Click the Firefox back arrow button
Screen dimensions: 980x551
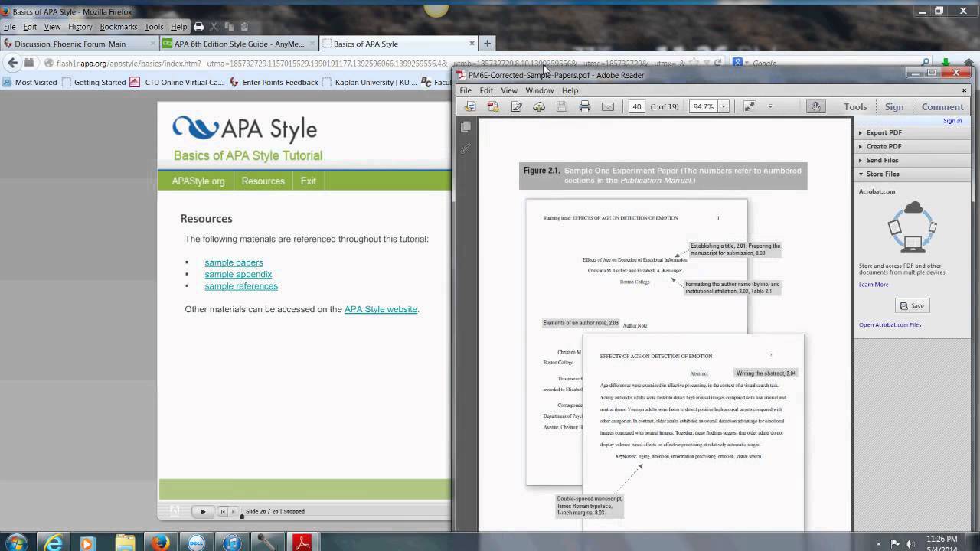pos(12,63)
